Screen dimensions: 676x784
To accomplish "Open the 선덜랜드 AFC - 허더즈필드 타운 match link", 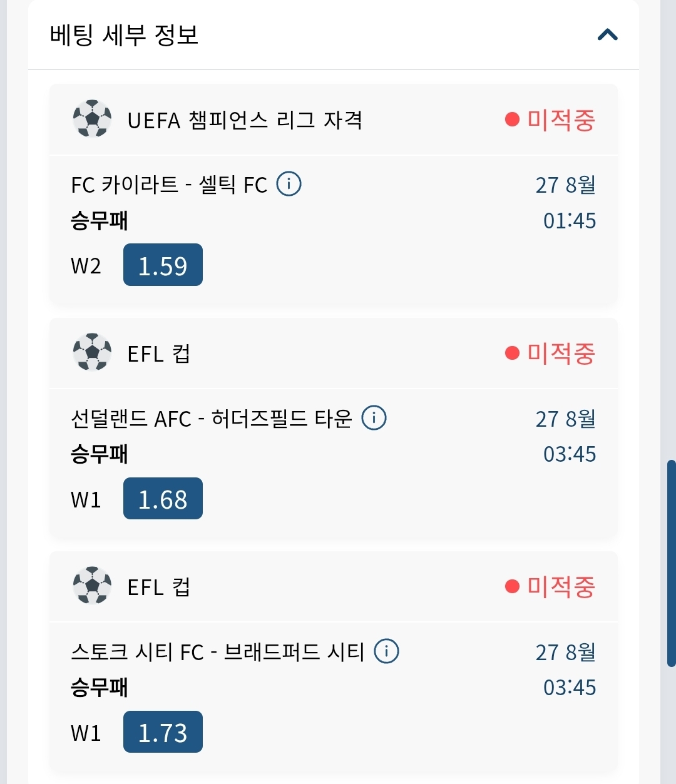I will (212, 419).
